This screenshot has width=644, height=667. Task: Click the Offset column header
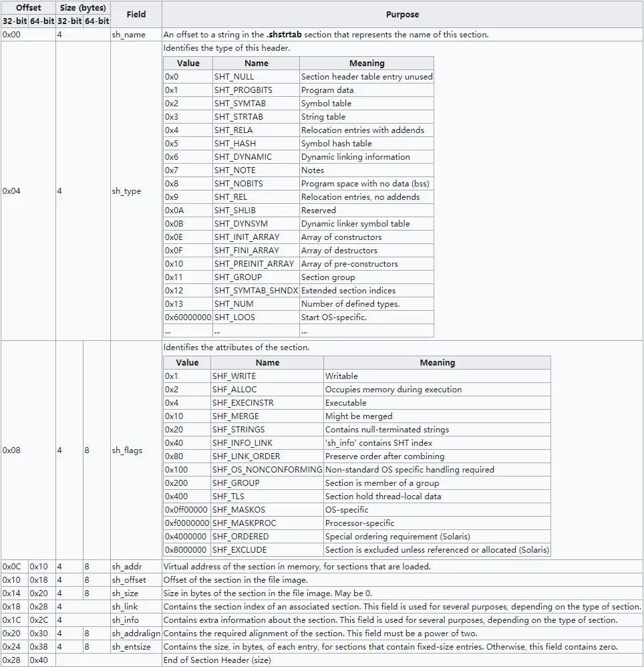click(28, 7)
